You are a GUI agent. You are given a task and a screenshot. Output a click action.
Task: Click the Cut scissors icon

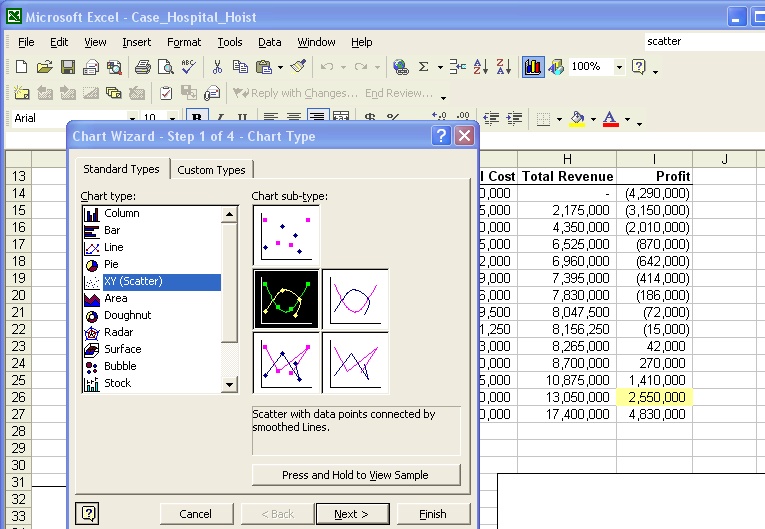tap(217, 67)
